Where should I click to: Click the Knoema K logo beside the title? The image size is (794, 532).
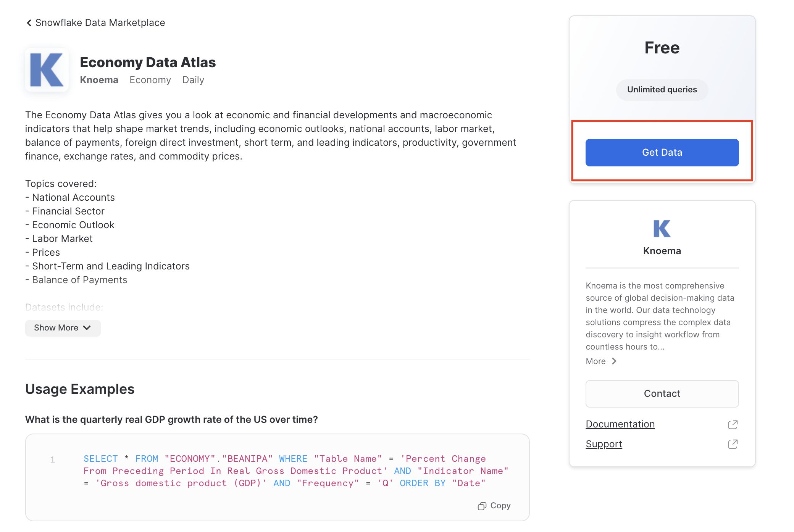(47, 69)
